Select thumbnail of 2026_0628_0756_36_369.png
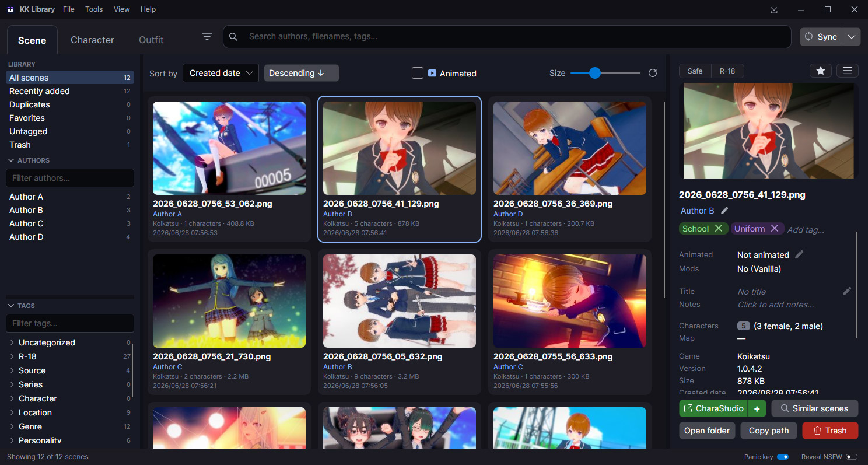The image size is (868, 465). 570,148
